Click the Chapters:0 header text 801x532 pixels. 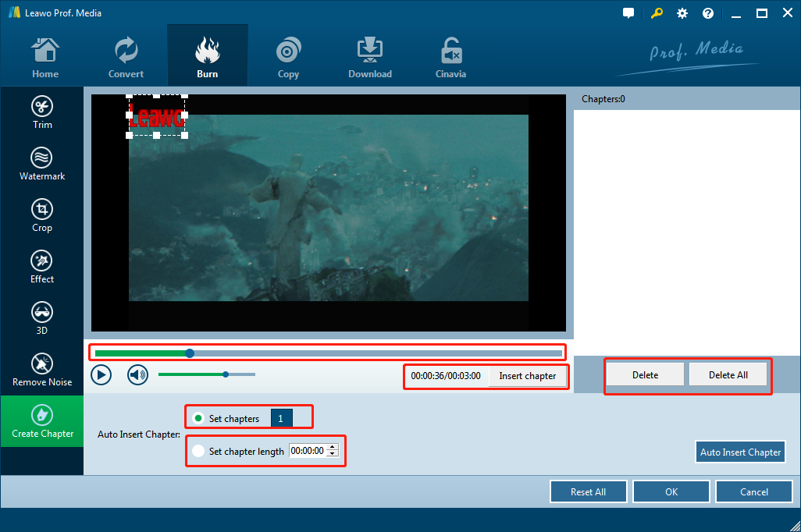(603, 99)
